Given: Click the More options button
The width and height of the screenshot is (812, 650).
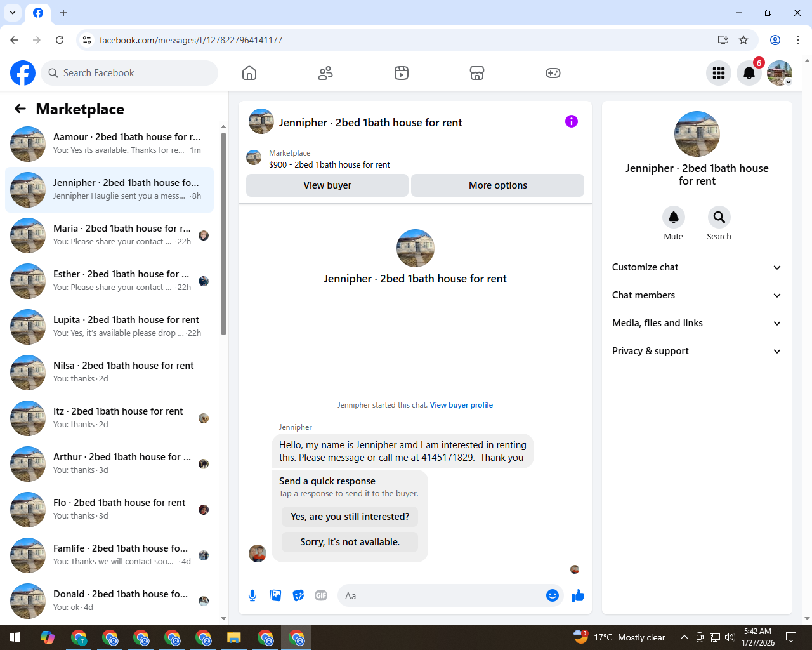Looking at the screenshot, I should tap(498, 185).
